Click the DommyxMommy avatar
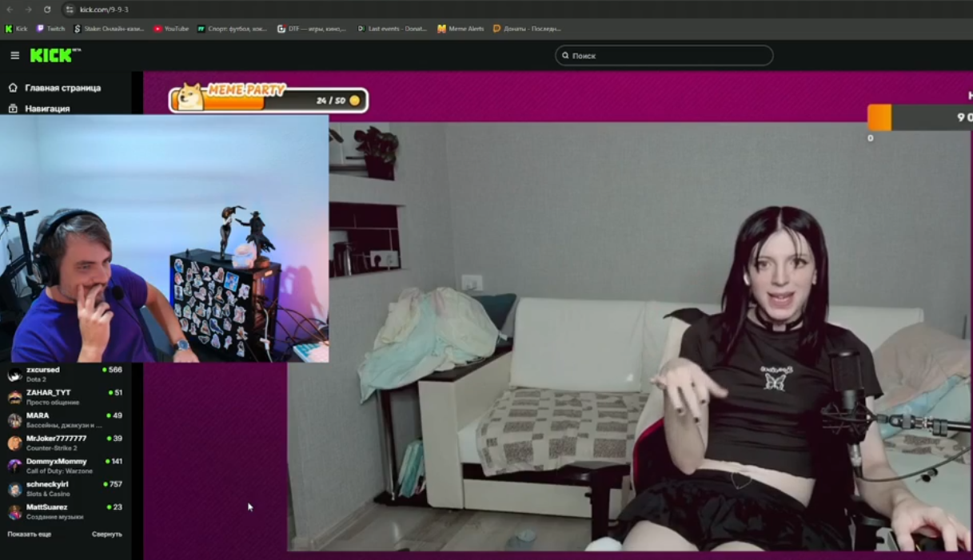 pyautogui.click(x=14, y=466)
